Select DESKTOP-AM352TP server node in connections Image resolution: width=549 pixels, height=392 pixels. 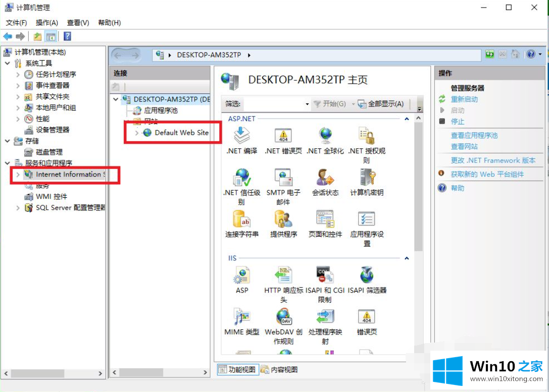click(x=172, y=99)
